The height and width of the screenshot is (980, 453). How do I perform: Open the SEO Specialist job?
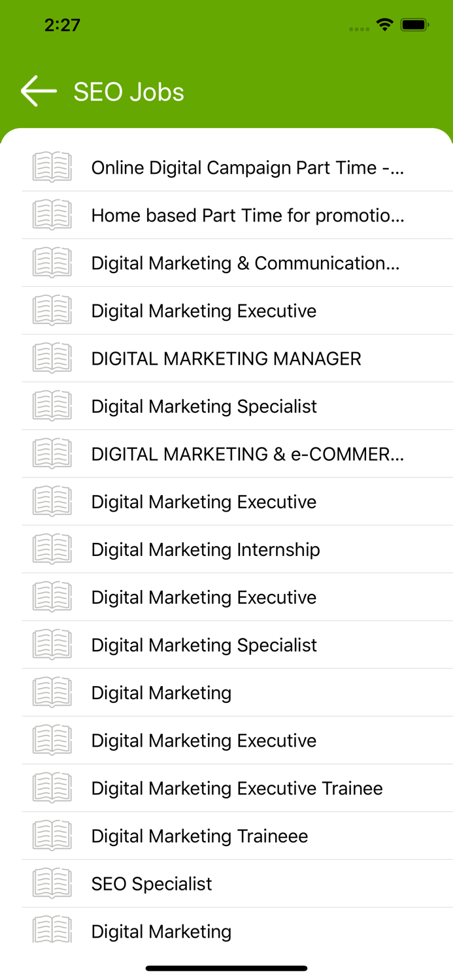pos(152,884)
